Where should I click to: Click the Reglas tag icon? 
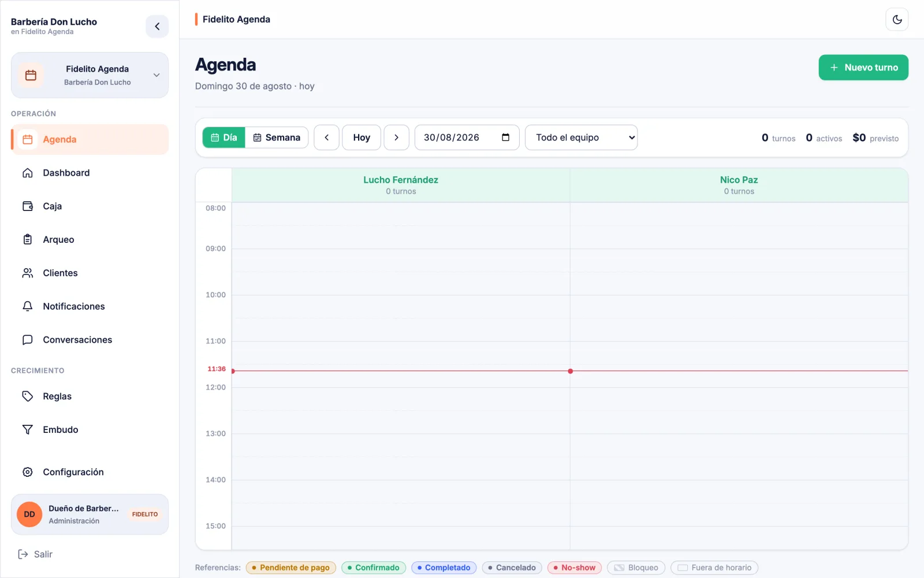28,397
